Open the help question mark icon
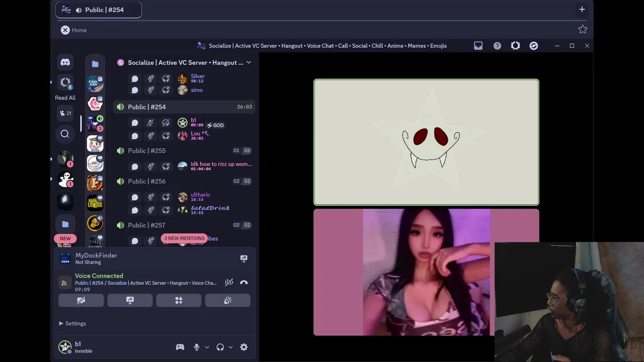The image size is (644, 362). coord(497,46)
